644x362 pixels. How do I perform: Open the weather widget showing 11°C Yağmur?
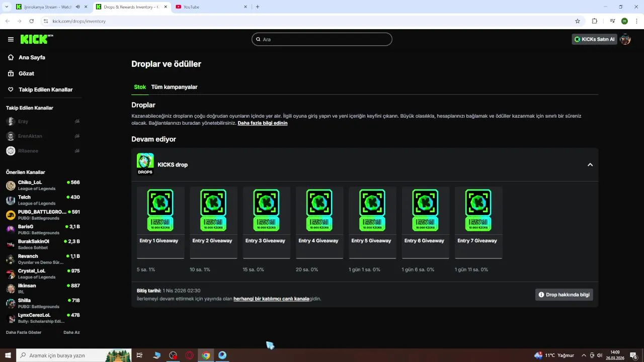(x=554, y=355)
